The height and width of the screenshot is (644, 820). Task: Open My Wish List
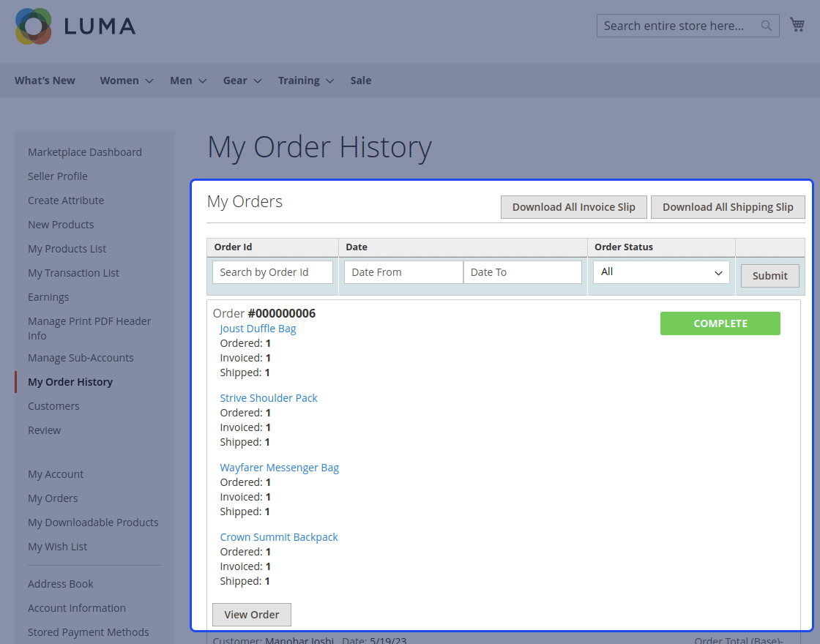pyautogui.click(x=58, y=546)
